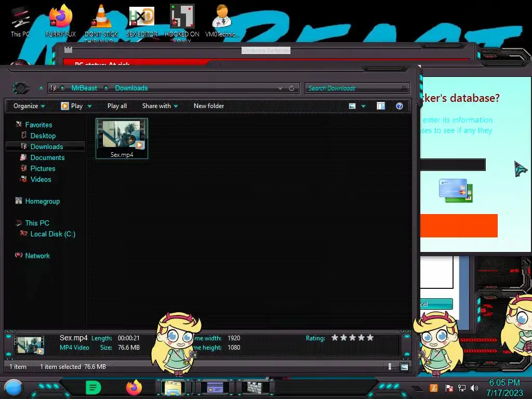
Task: Click the Java tray icon
Action: click(433, 388)
